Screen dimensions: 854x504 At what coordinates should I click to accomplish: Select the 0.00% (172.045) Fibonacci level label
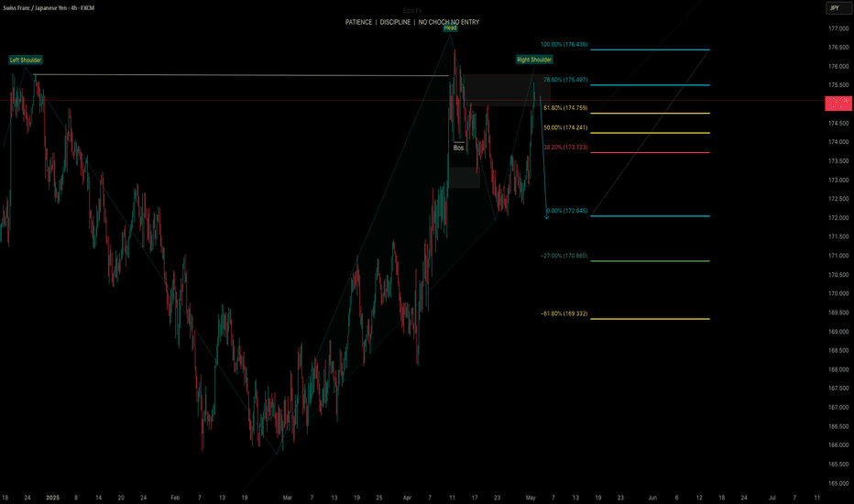pos(567,211)
